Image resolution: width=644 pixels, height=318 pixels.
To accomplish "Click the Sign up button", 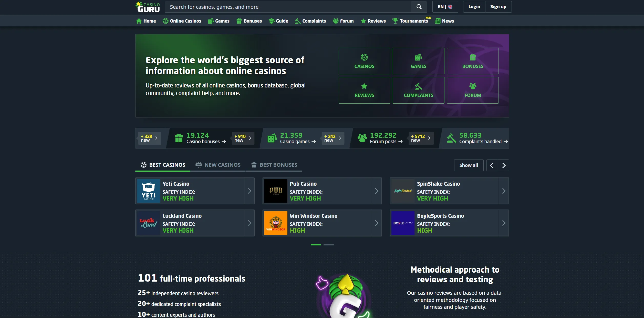I will [x=498, y=7].
